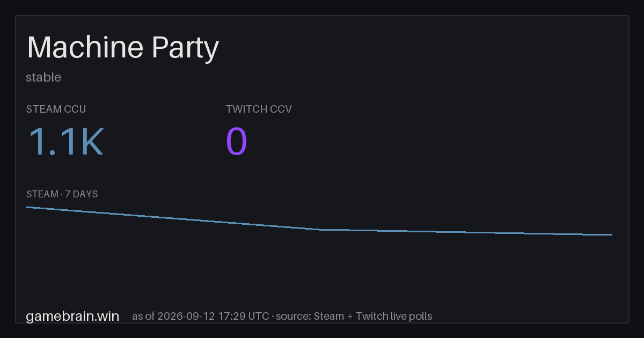Click the word 'Machine' in the title
This screenshot has width=644, height=338.
click(85, 48)
